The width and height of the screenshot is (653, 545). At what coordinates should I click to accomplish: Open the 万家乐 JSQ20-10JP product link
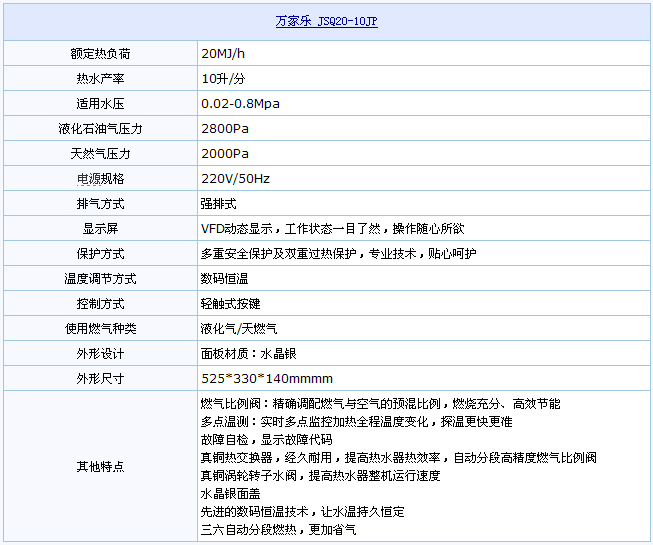(326, 20)
